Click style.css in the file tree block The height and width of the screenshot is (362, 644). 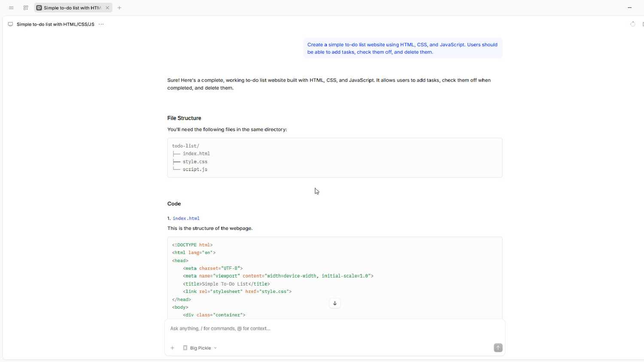coord(195,162)
